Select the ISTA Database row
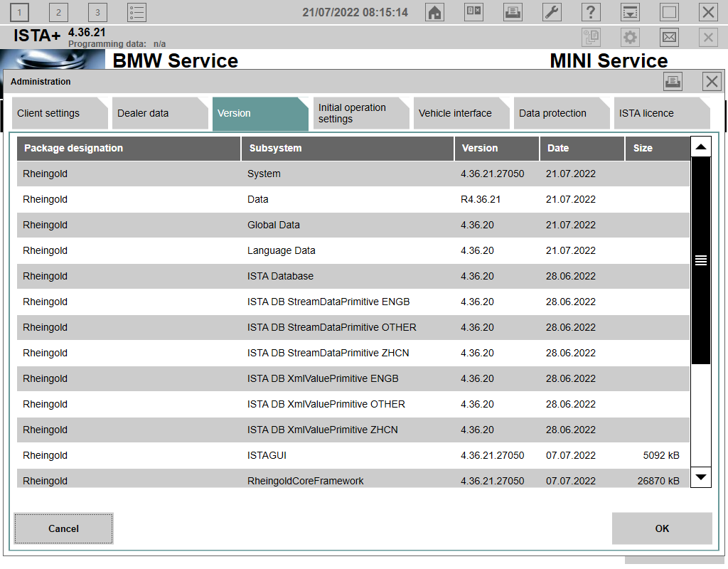The width and height of the screenshot is (728, 569). (353, 276)
